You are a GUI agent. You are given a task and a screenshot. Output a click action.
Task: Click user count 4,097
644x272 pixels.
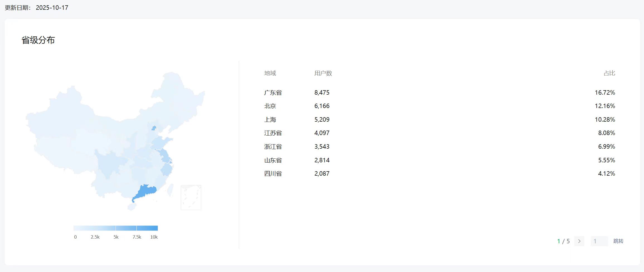[322, 133]
